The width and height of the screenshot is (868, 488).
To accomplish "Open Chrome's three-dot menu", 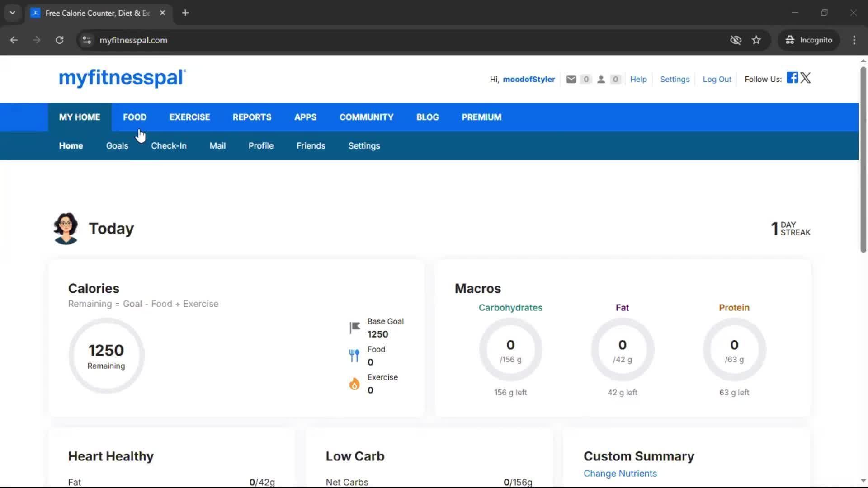I will click(x=854, y=40).
